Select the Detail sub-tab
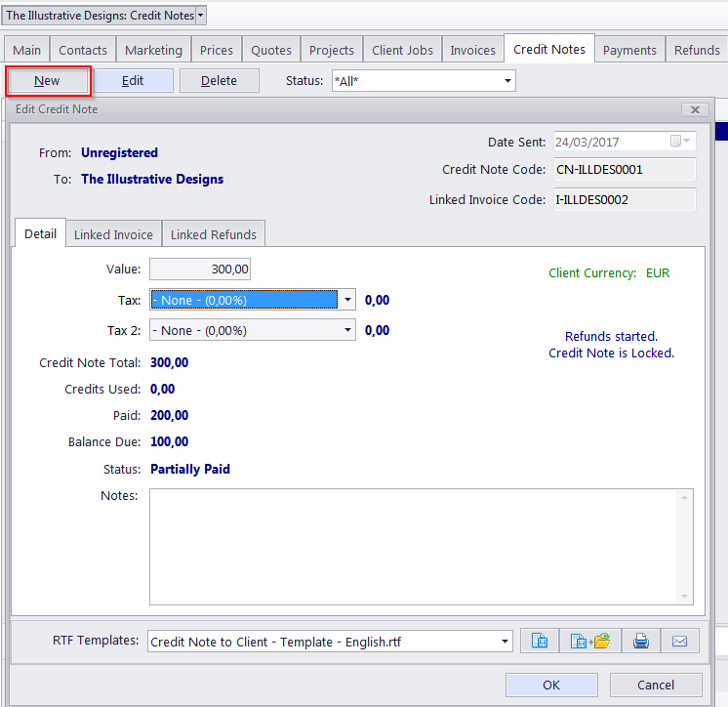 pos(40,233)
